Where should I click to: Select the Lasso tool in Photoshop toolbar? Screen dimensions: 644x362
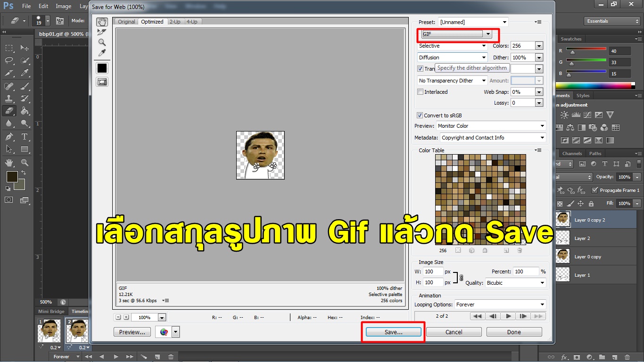tap(9, 60)
